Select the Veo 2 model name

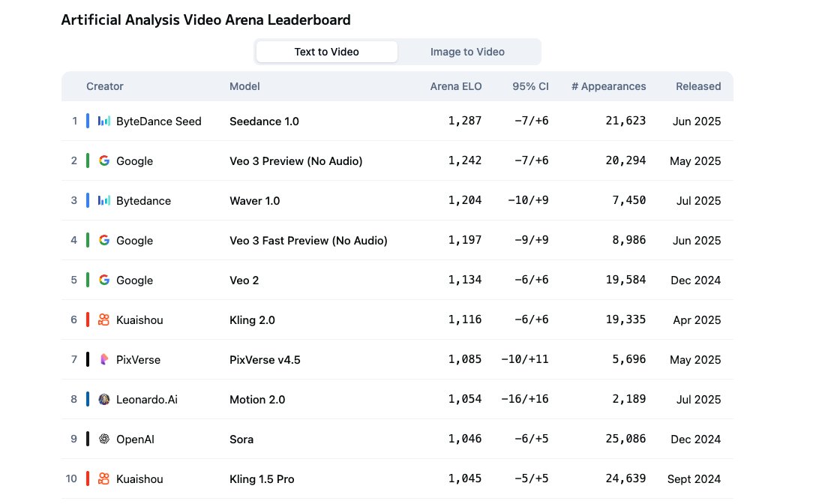pos(244,280)
